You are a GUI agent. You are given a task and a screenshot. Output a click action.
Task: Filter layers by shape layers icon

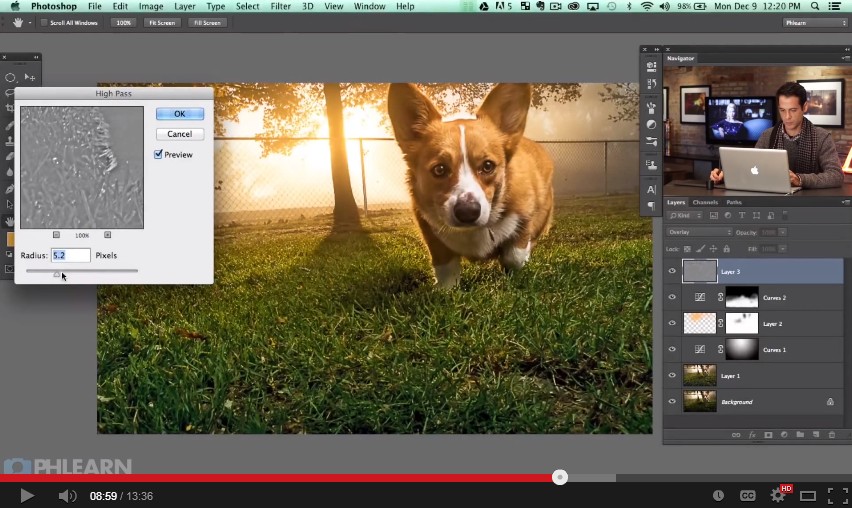click(756, 216)
